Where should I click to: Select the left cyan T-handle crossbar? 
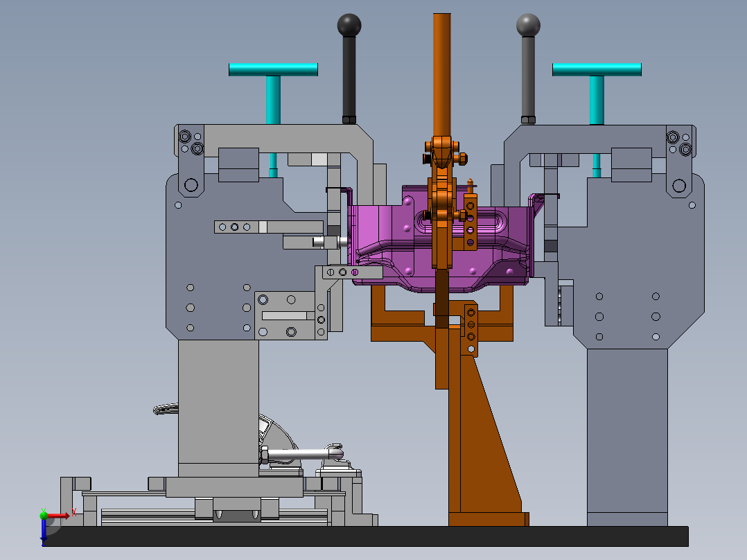pyautogui.click(x=274, y=69)
